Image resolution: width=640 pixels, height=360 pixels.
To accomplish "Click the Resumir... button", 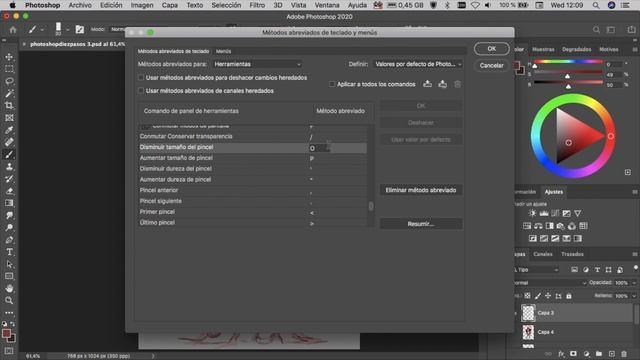I will click(x=421, y=224).
